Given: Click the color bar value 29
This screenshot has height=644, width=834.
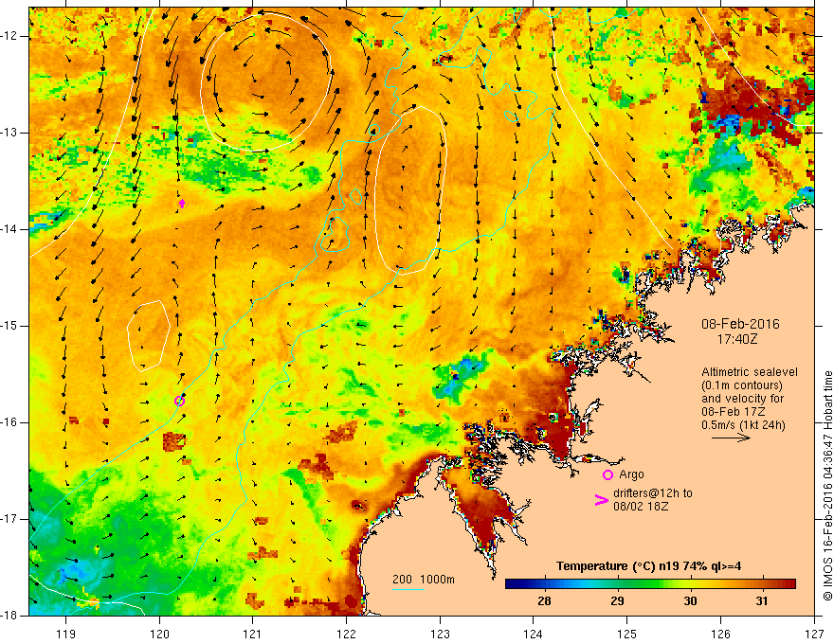Looking at the screenshot, I should [617, 601].
